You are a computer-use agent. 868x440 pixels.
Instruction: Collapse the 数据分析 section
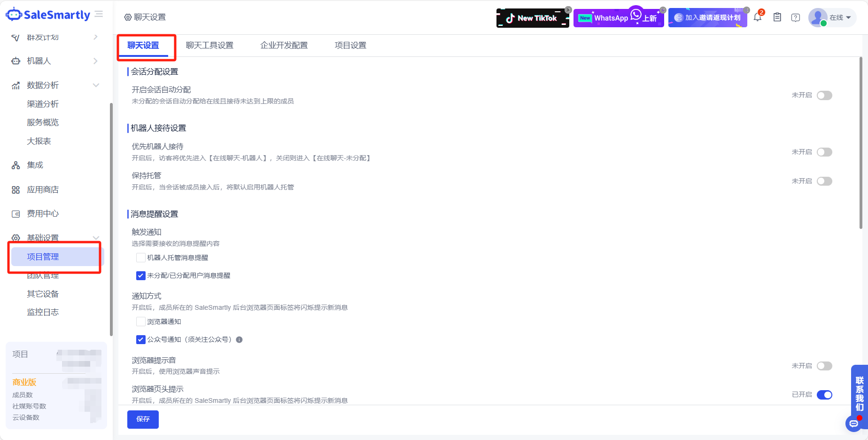click(x=96, y=85)
